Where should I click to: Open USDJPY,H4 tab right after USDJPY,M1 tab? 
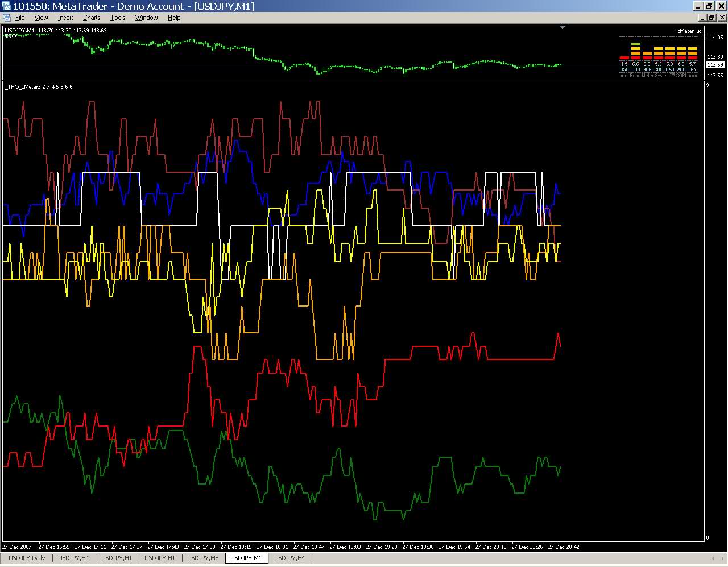pyautogui.click(x=289, y=558)
